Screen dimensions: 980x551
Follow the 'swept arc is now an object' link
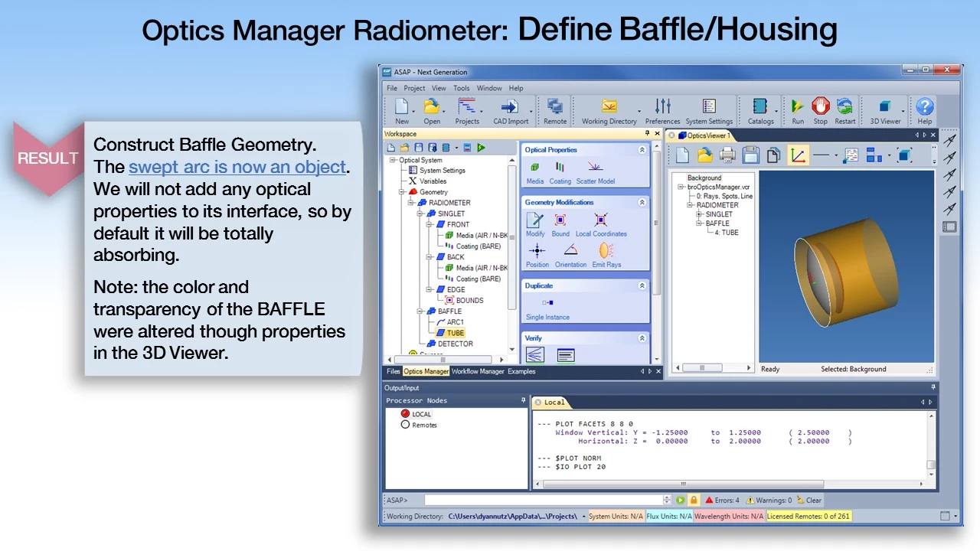[x=237, y=167]
